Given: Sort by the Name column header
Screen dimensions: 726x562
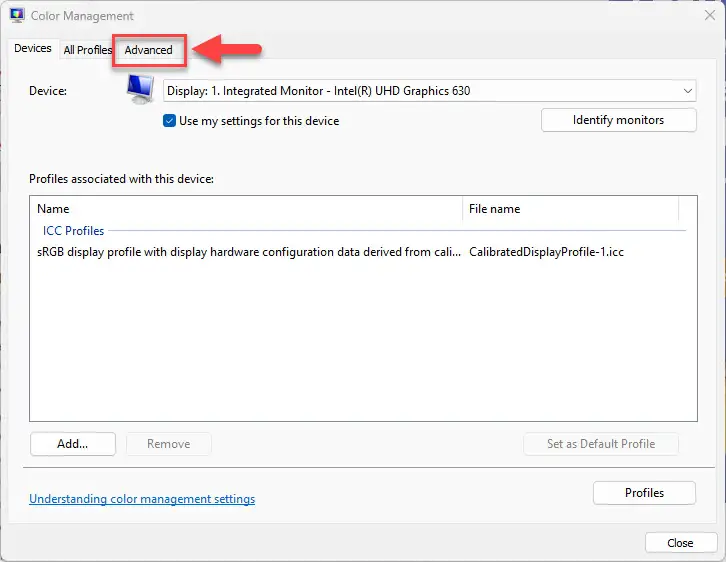Looking at the screenshot, I should 246,209.
